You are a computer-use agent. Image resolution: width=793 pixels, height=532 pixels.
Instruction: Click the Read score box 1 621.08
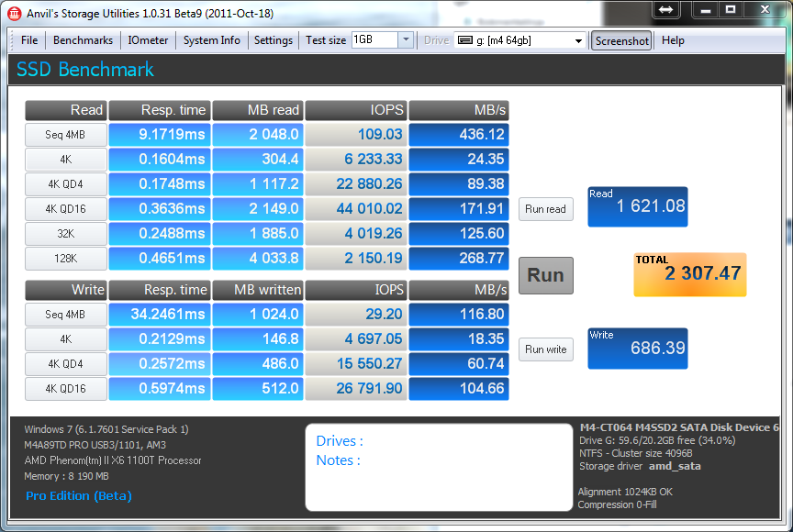tap(637, 206)
